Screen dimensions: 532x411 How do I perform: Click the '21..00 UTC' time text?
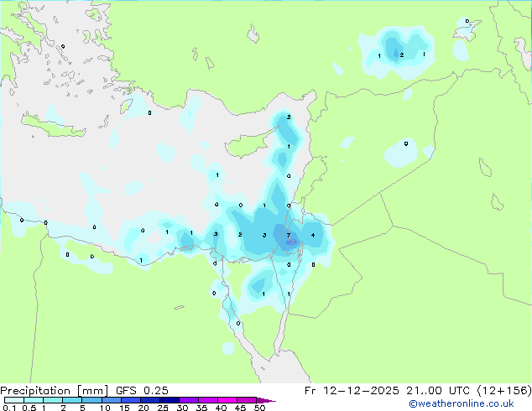438,391
